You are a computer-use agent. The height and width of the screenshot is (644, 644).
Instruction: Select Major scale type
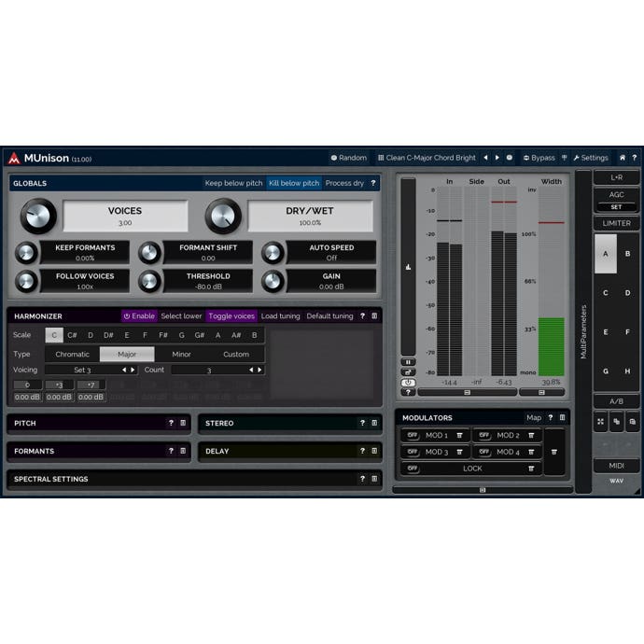click(127, 354)
